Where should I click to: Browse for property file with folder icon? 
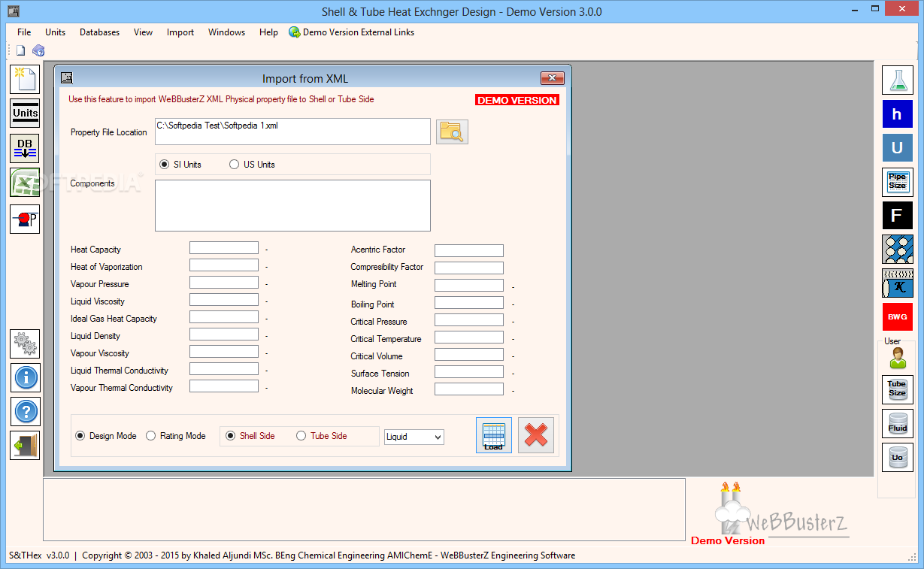pyautogui.click(x=452, y=132)
